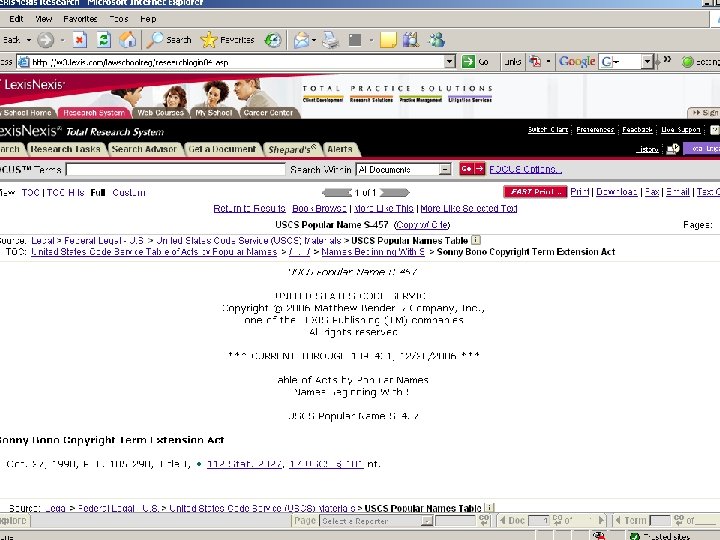The height and width of the screenshot is (540, 720).
Task: Click the Live Support link
Action: pyautogui.click(x=681, y=130)
